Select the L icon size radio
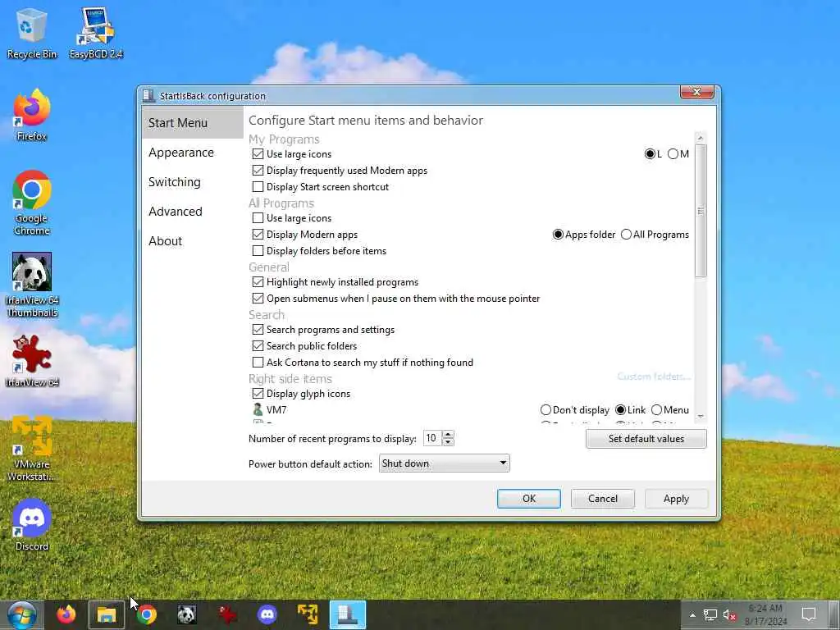This screenshot has width=840, height=630. [x=650, y=154]
